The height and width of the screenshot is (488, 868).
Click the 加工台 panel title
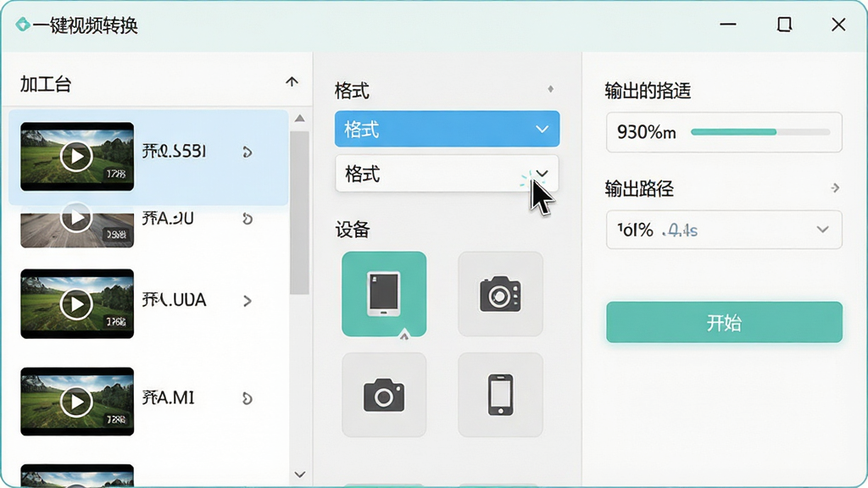[x=46, y=84]
